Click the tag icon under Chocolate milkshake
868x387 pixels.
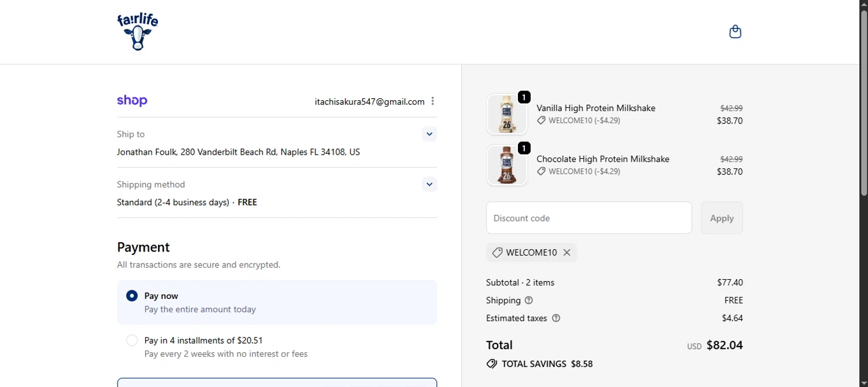pyautogui.click(x=541, y=171)
